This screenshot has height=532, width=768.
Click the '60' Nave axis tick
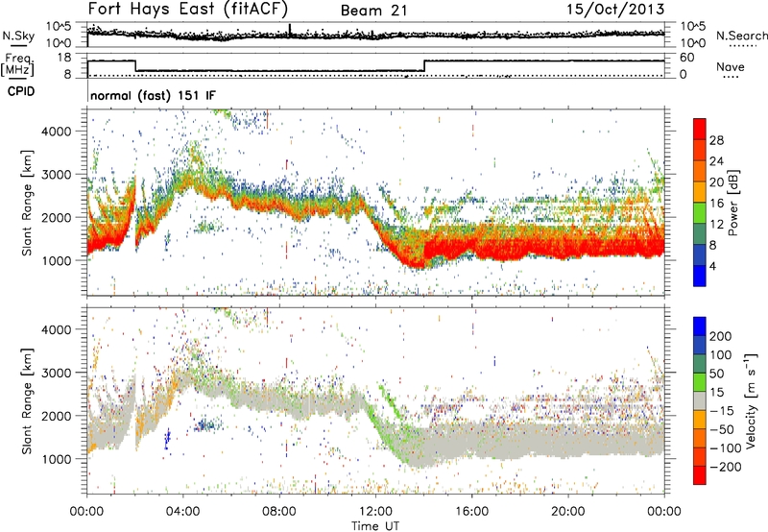pos(687,58)
